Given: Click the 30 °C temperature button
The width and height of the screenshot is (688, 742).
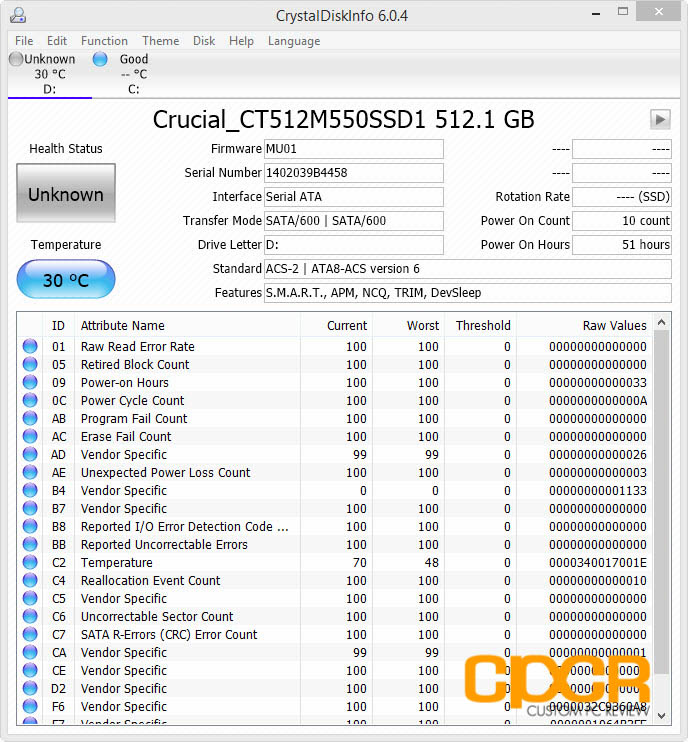Looking at the screenshot, I should pos(66,280).
